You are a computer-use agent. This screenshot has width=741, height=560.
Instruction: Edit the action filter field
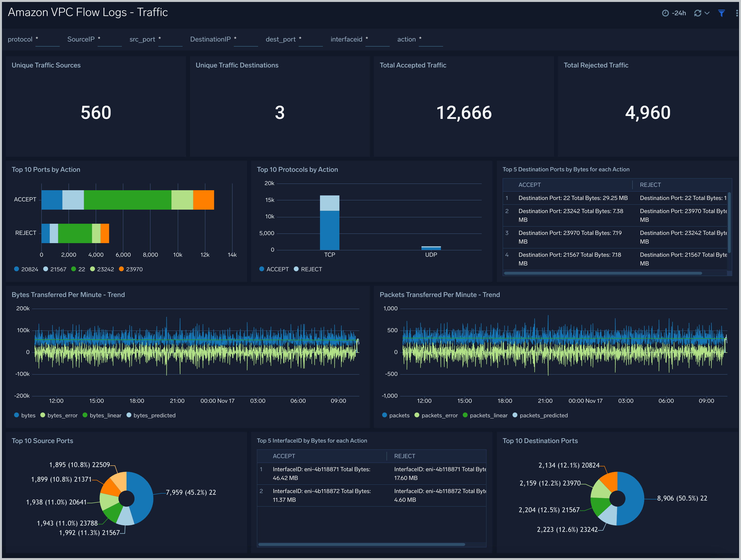pos(431,40)
